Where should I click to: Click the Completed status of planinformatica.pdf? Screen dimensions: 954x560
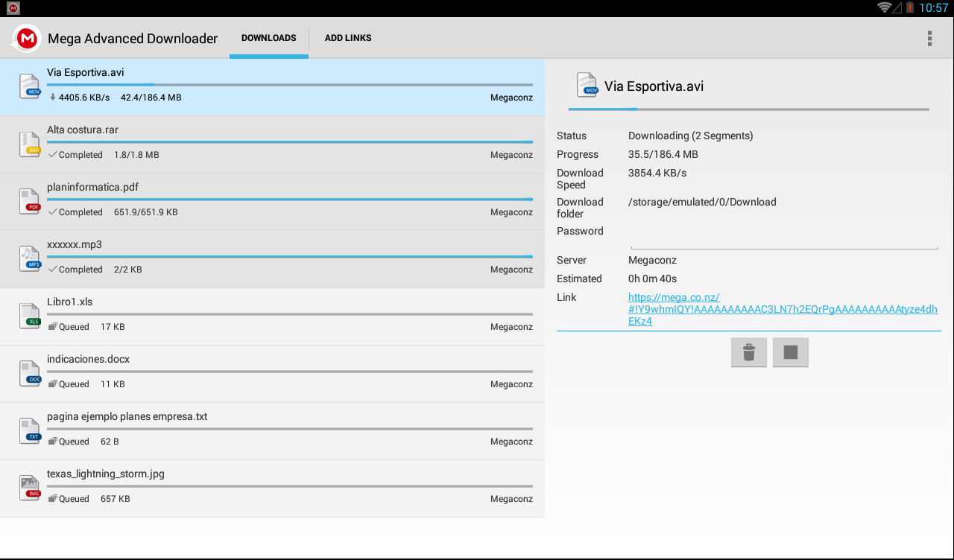80,212
